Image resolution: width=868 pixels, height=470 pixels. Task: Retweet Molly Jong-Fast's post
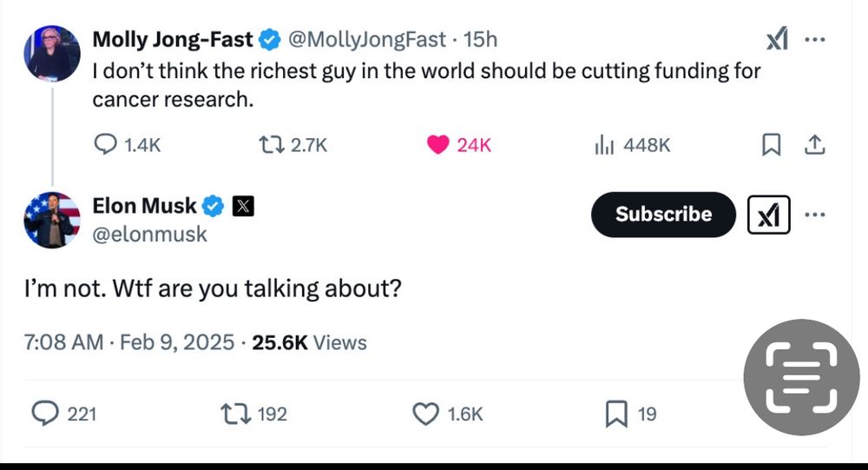click(x=272, y=145)
